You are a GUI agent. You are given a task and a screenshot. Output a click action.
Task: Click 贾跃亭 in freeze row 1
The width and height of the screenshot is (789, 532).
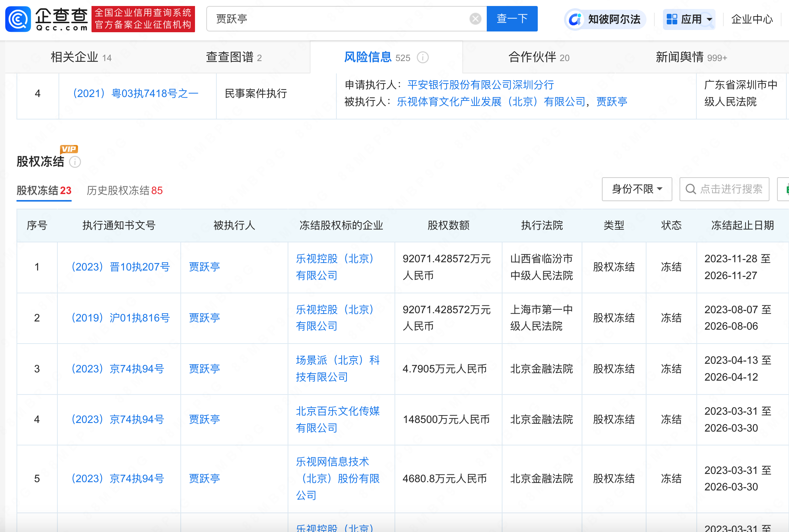coord(204,267)
